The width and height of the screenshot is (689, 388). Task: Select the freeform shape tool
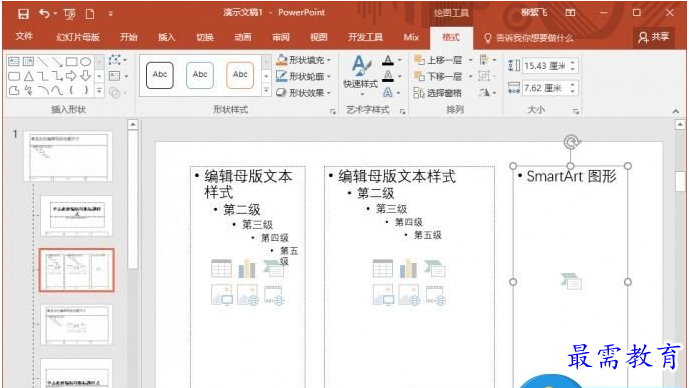14,91
